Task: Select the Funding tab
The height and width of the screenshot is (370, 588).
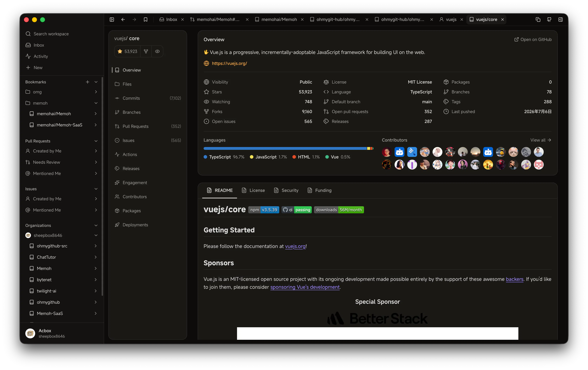Action: click(319, 190)
